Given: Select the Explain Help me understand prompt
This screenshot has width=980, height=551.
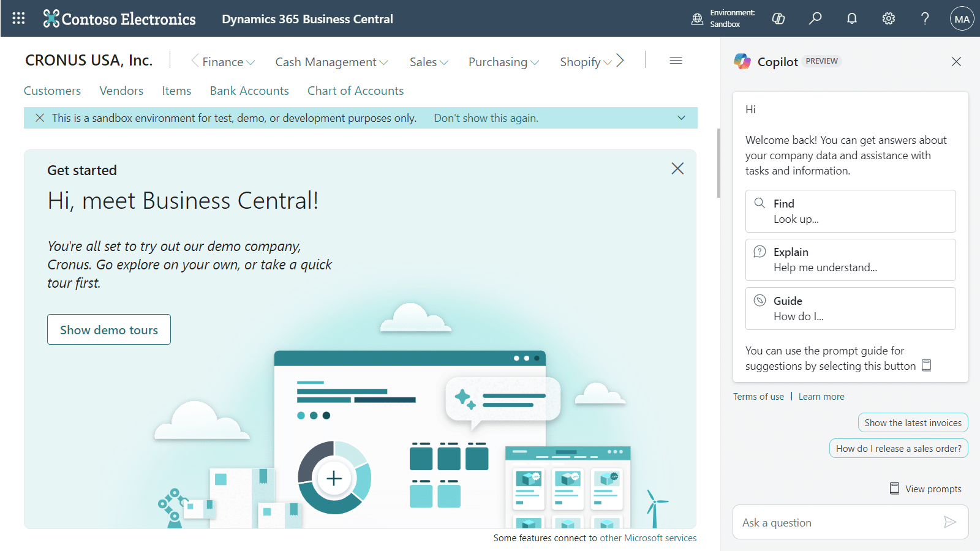Looking at the screenshot, I should click(x=850, y=260).
